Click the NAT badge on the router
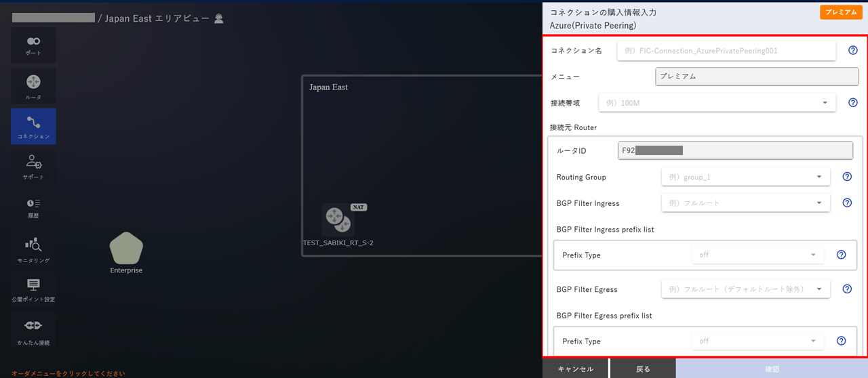Image resolution: width=868 pixels, height=378 pixels. 359,207
